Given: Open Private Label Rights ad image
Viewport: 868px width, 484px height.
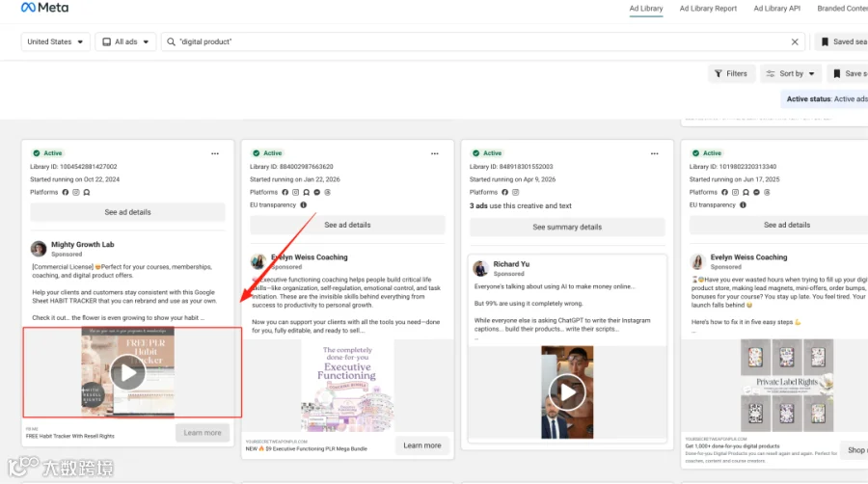Looking at the screenshot, I should pyautogui.click(x=787, y=386).
